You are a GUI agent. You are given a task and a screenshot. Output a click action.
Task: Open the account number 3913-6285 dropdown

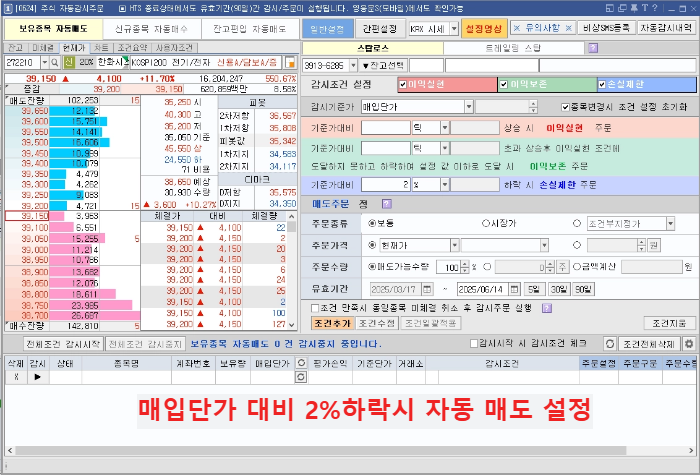[x=353, y=66]
